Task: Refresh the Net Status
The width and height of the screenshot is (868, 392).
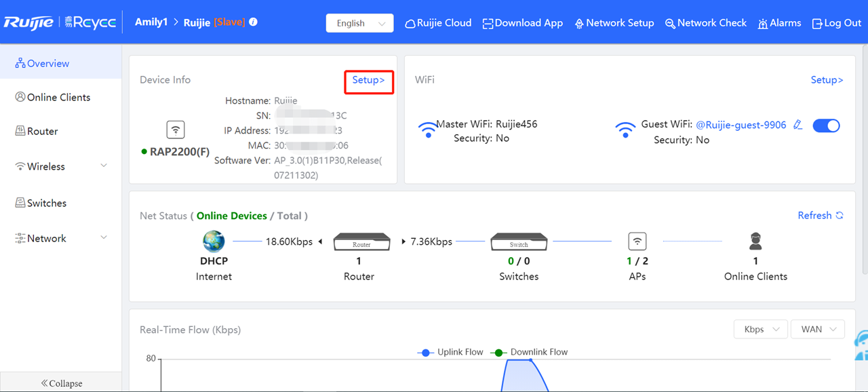Action: click(821, 215)
